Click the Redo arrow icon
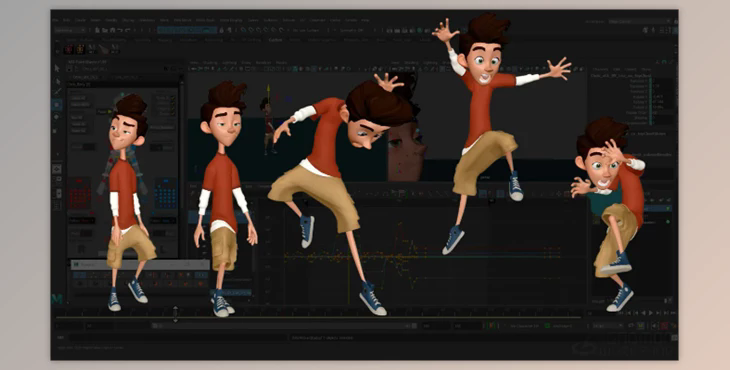This screenshot has width=730, height=370. pyautogui.click(x=128, y=30)
